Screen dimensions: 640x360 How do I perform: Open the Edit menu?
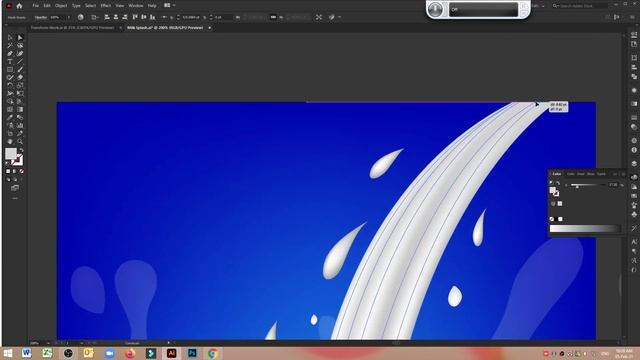pos(47,6)
